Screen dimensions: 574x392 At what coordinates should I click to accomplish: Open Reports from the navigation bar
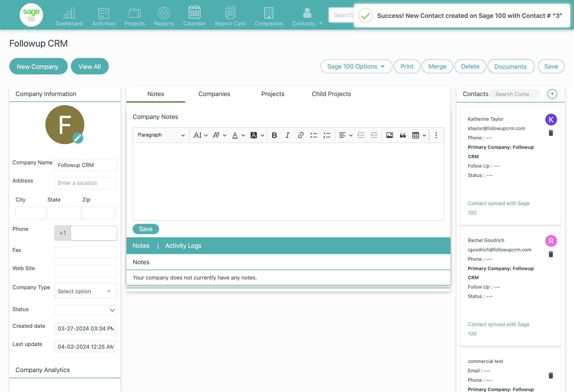click(x=164, y=16)
